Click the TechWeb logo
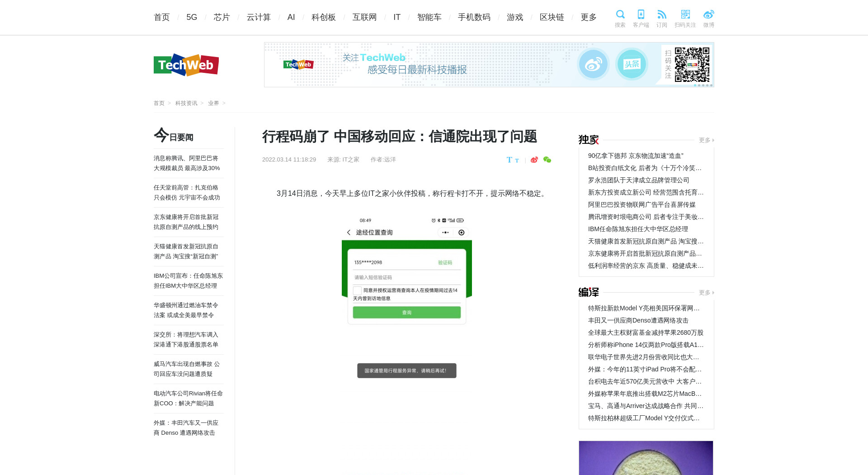Screen dimensions: 868x475 point(186,65)
